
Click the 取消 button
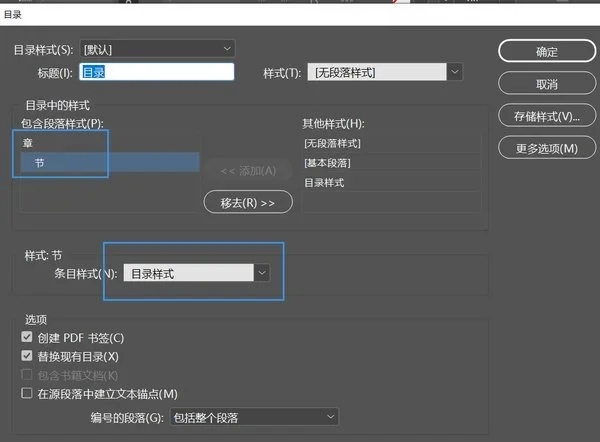click(x=547, y=83)
